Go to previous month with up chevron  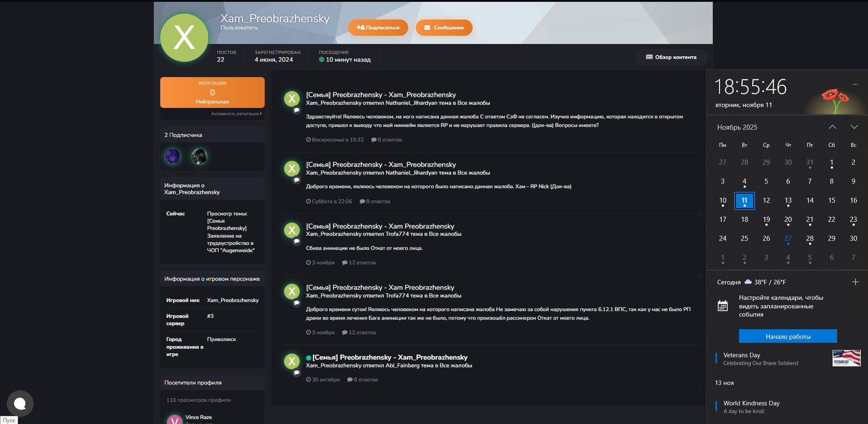click(x=833, y=127)
